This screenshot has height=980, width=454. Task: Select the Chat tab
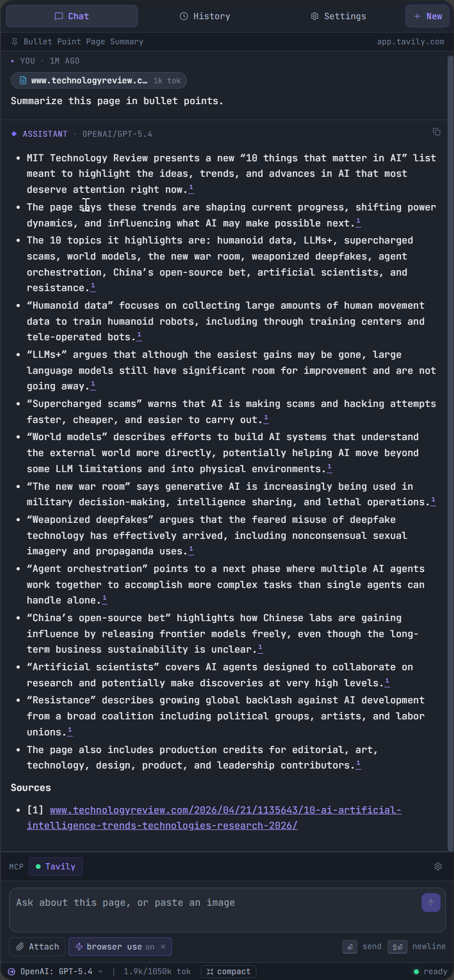click(72, 16)
